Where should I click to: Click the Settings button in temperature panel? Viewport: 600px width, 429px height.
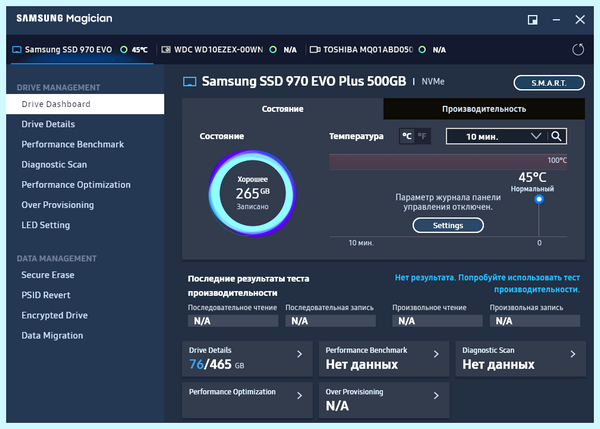pos(448,225)
